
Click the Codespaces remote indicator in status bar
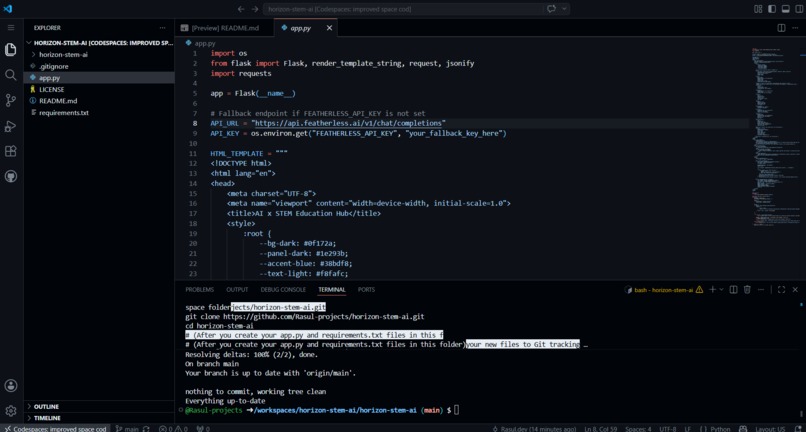coord(56,428)
